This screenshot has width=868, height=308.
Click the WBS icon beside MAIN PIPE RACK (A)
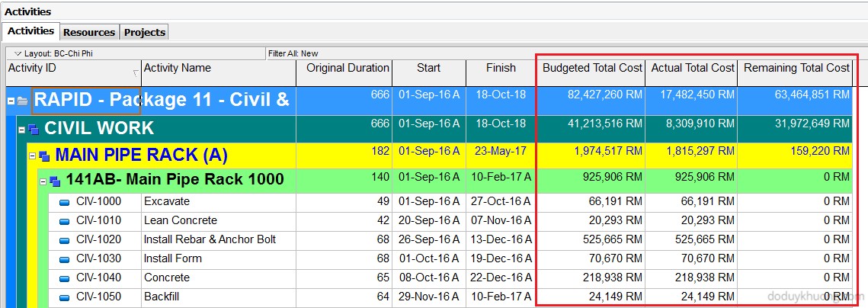coord(44,156)
